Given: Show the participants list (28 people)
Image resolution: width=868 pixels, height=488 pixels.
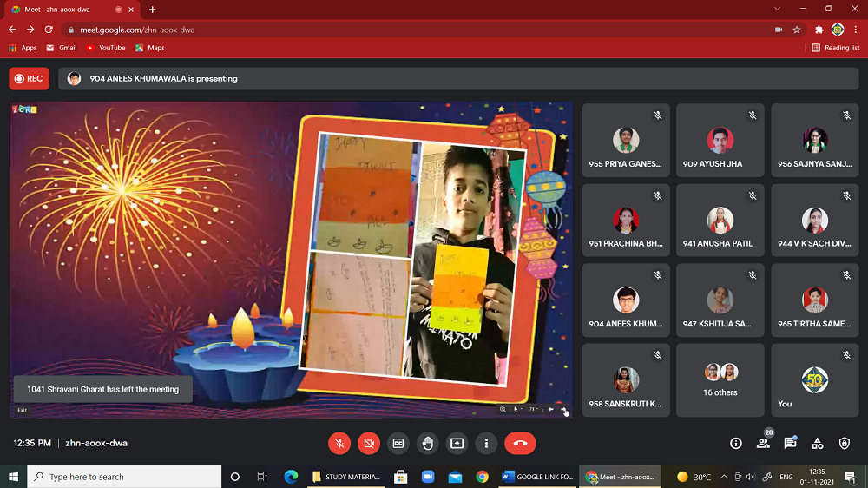Looking at the screenshot, I should [x=763, y=443].
